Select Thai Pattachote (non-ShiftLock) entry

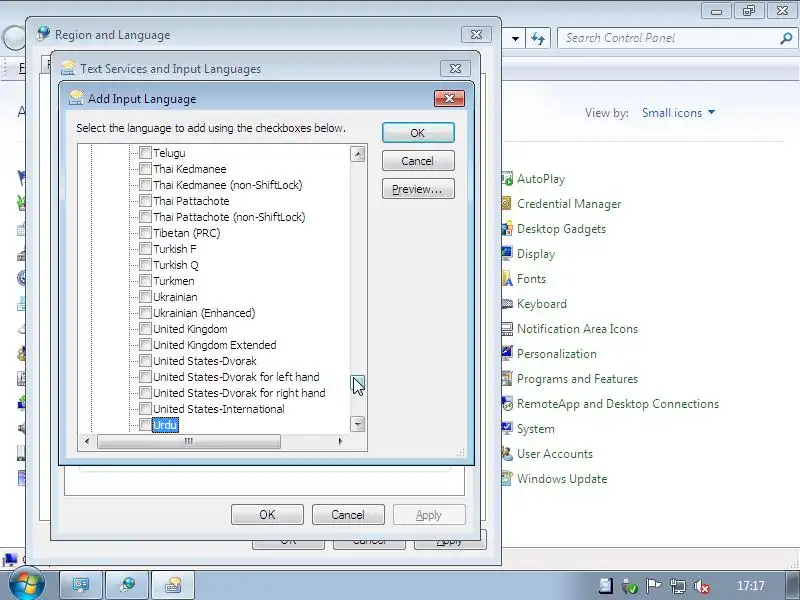[x=229, y=217]
